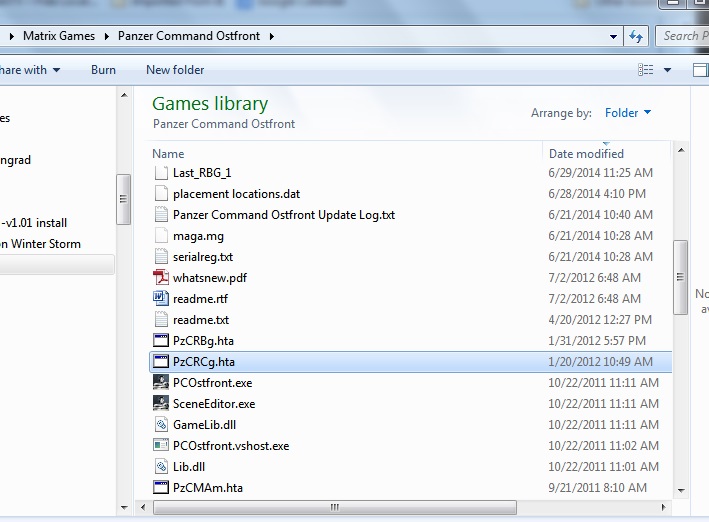Viewport: 709px width, 522px height.
Task: Click the New folder button
Action: tap(175, 70)
